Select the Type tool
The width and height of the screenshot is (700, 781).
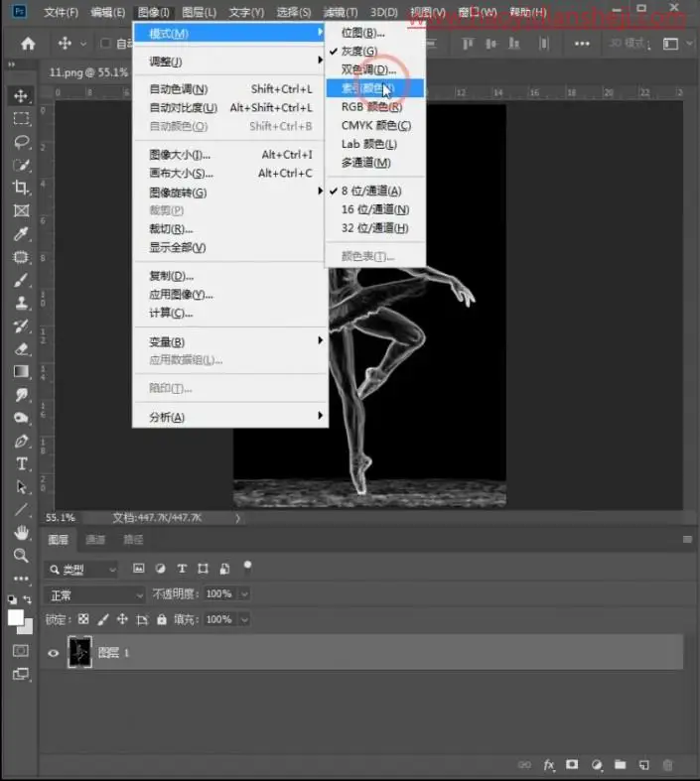21,464
